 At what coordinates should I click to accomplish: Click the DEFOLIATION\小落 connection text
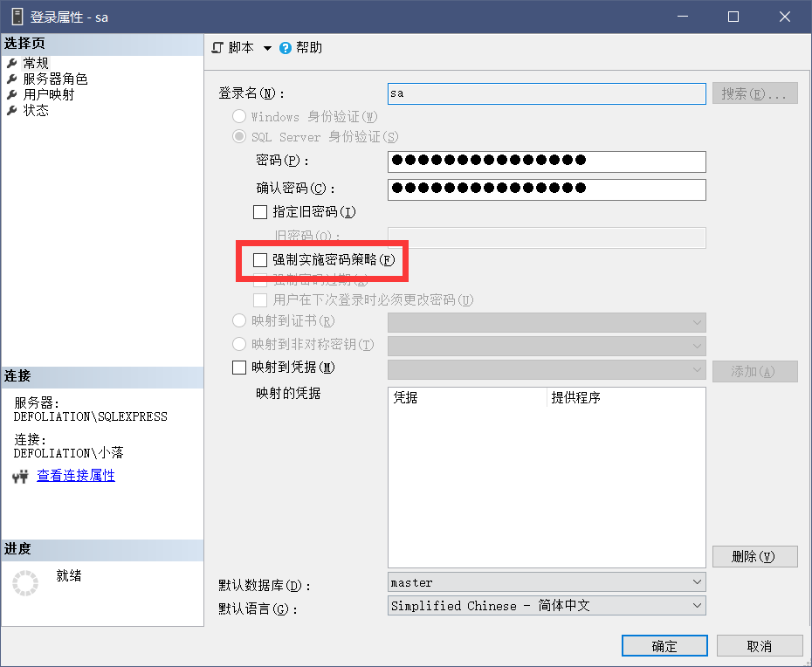click(x=68, y=453)
